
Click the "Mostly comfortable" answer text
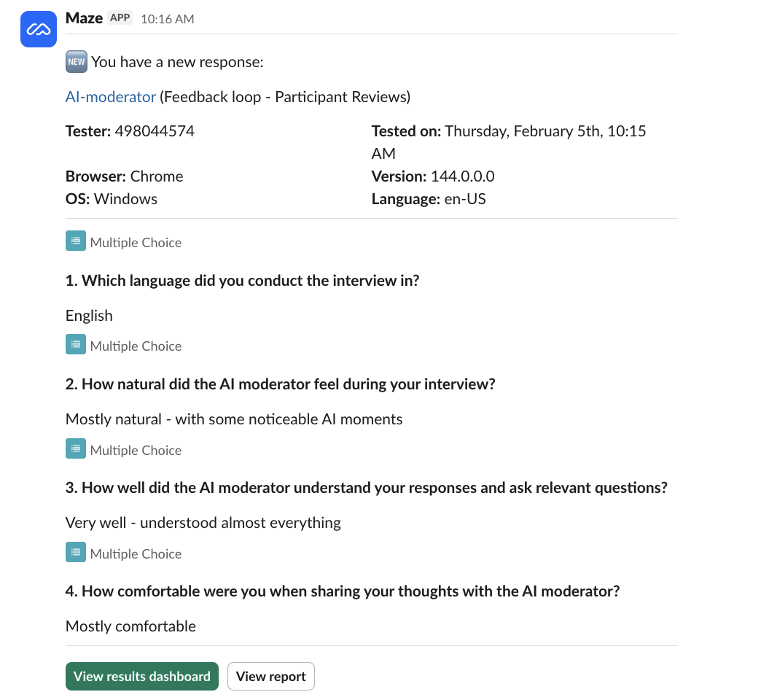tap(130, 626)
